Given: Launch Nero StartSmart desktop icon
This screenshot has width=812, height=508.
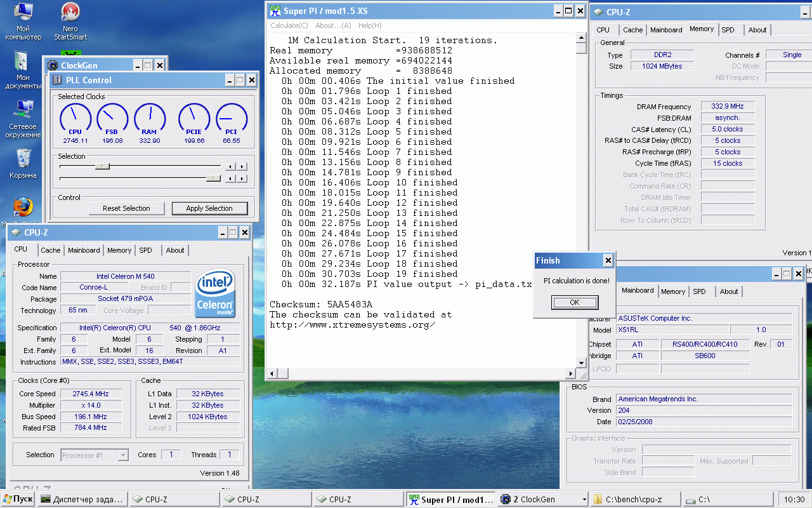Looking at the screenshot, I should (70, 21).
